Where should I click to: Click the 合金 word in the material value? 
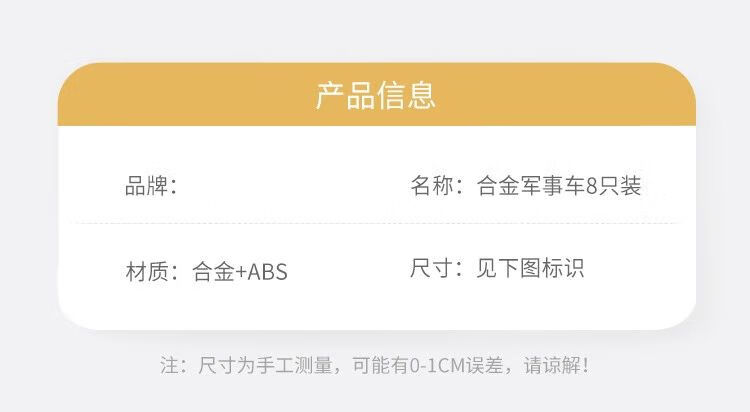pos(212,271)
